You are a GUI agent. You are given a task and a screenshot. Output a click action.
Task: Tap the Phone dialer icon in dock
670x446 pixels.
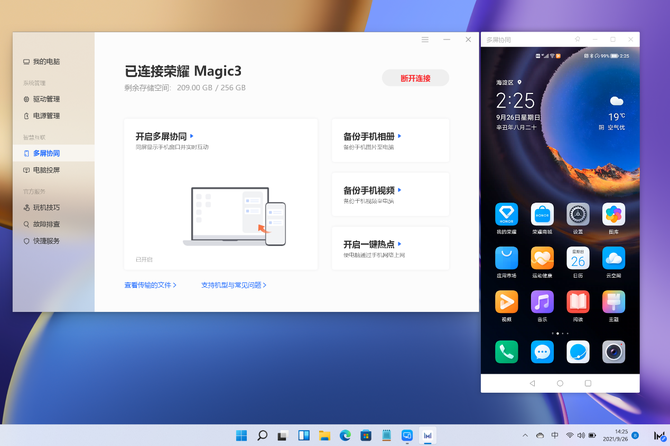(x=507, y=351)
